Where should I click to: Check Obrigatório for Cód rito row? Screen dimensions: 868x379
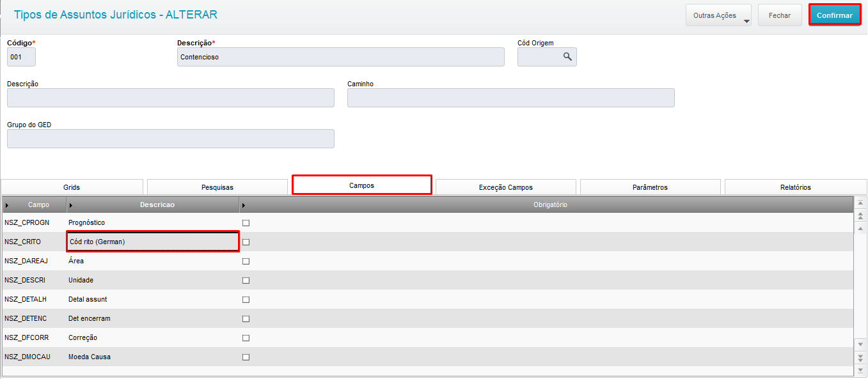[246, 242]
